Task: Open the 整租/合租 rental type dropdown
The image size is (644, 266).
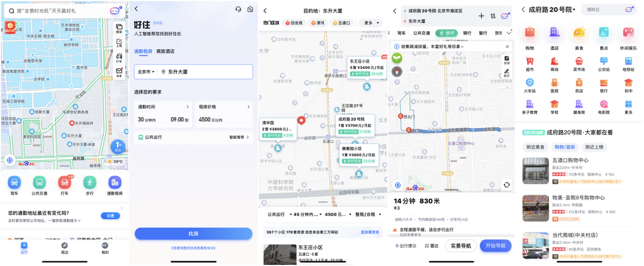Action: pos(368,214)
